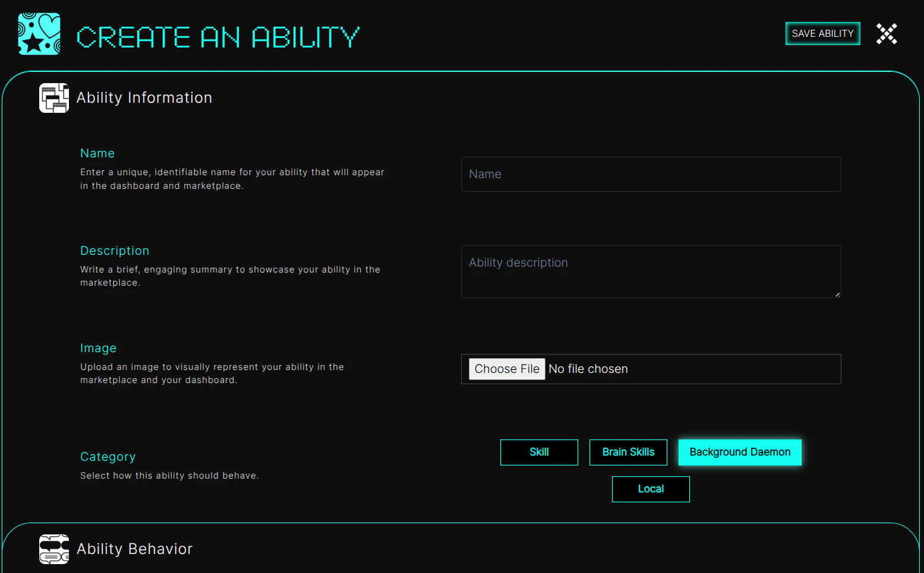Image resolution: width=924 pixels, height=573 pixels.
Task: Expand the Ability Behavior section
Action: [135, 549]
